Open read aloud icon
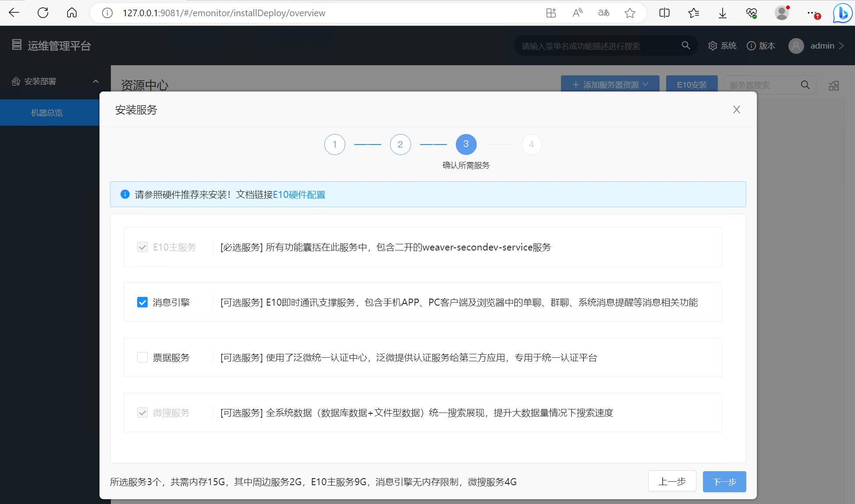The width and height of the screenshot is (855, 504). click(x=577, y=13)
